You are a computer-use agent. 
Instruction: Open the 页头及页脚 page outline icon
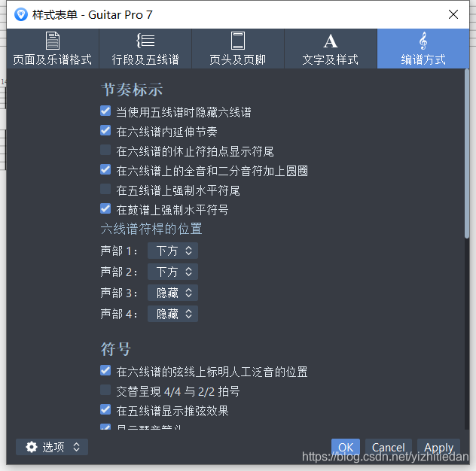point(238,41)
